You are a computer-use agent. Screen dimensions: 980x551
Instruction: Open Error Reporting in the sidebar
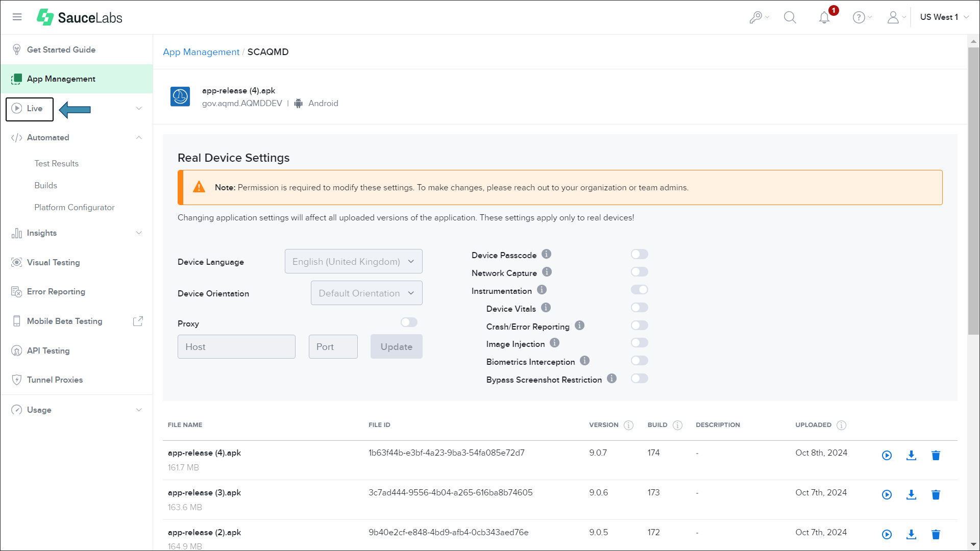tap(56, 292)
